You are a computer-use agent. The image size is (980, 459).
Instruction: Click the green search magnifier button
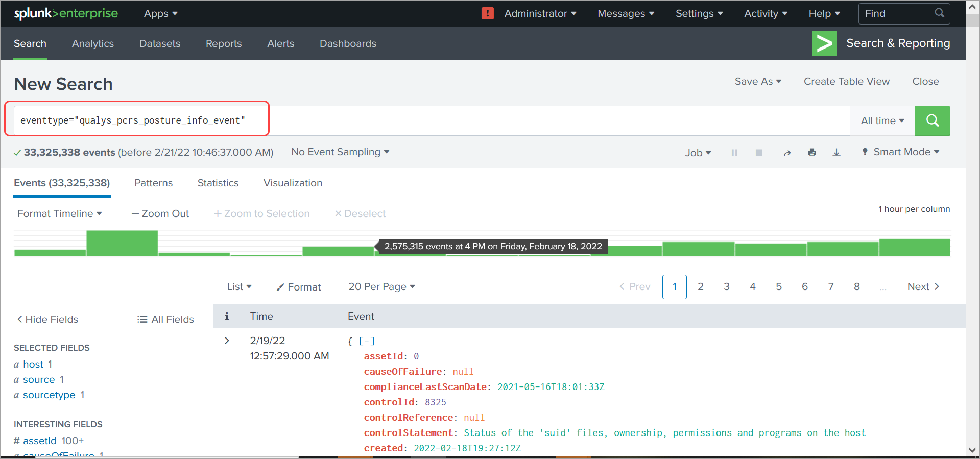click(x=932, y=120)
